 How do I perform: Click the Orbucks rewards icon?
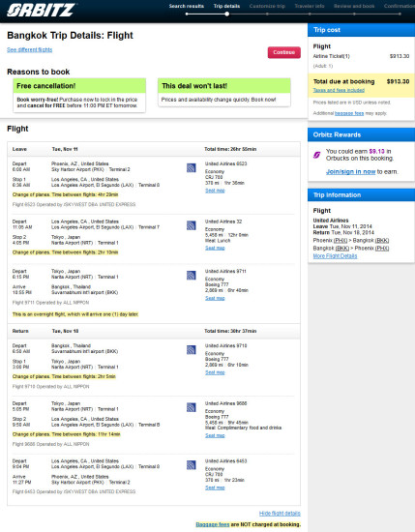coord(316,155)
